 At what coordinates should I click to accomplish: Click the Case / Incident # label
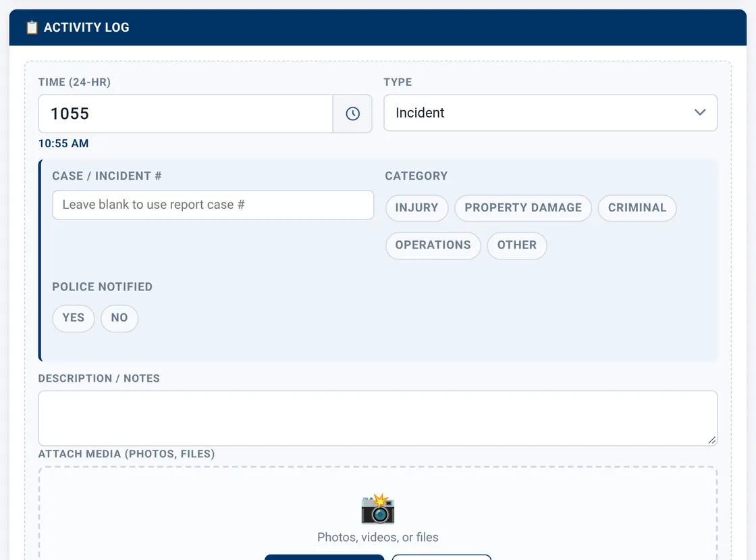tap(107, 176)
